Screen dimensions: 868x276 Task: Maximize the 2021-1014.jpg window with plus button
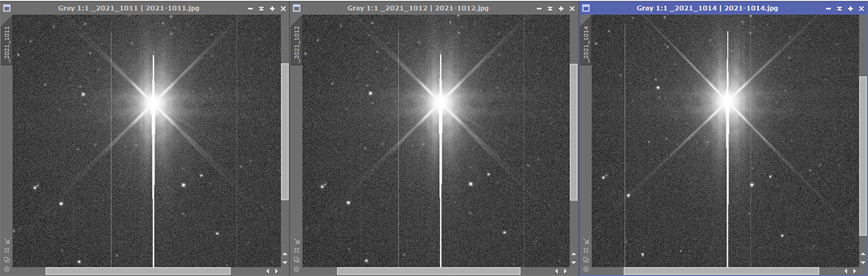coord(851,9)
